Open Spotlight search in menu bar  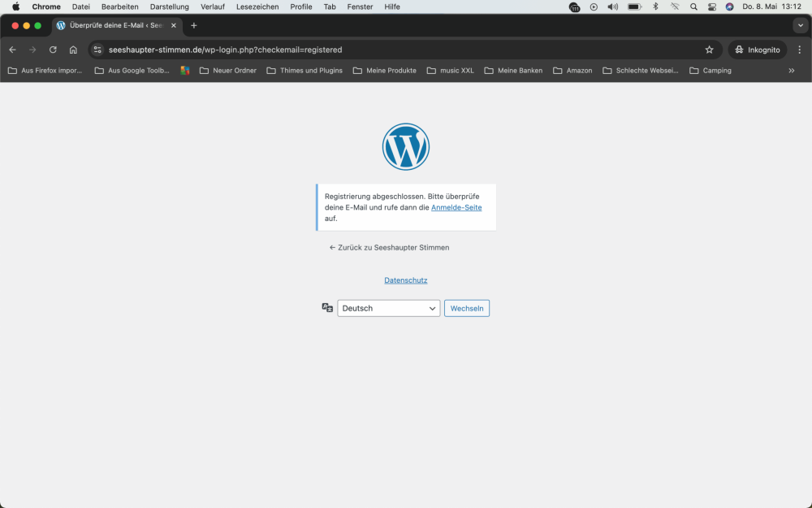(x=693, y=7)
